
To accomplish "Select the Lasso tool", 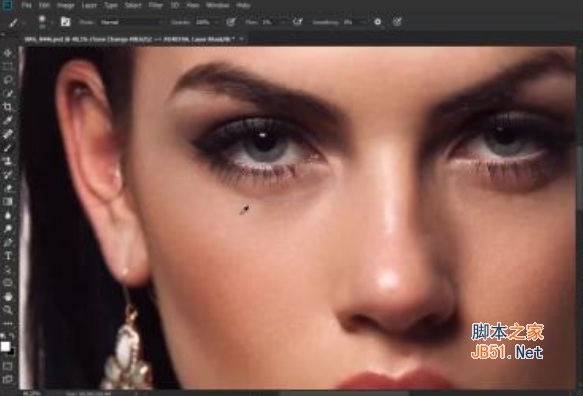I will click(8, 80).
